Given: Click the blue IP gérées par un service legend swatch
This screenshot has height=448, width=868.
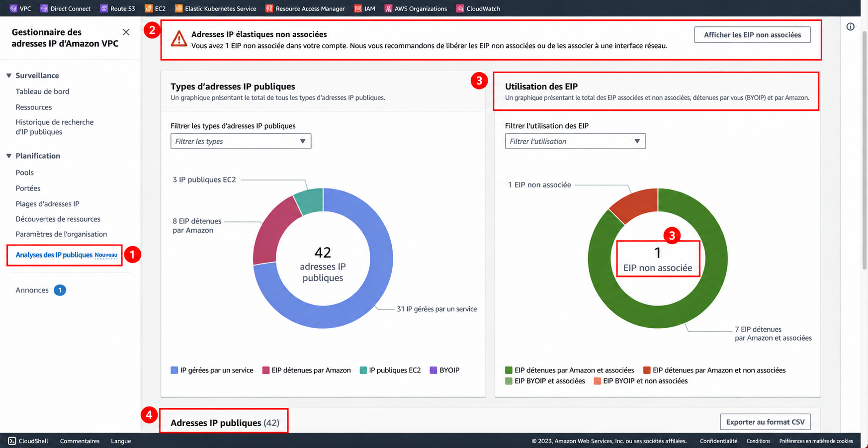Looking at the screenshot, I should [174, 370].
